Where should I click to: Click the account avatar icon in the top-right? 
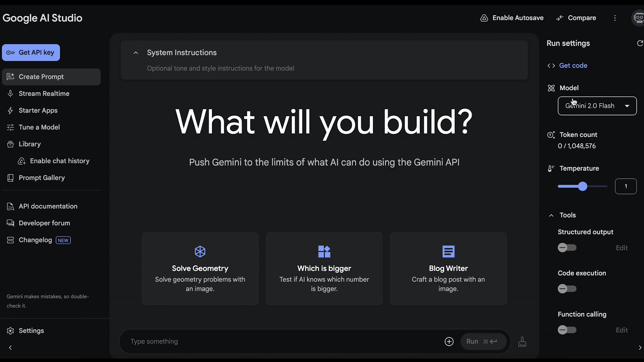pos(638,18)
